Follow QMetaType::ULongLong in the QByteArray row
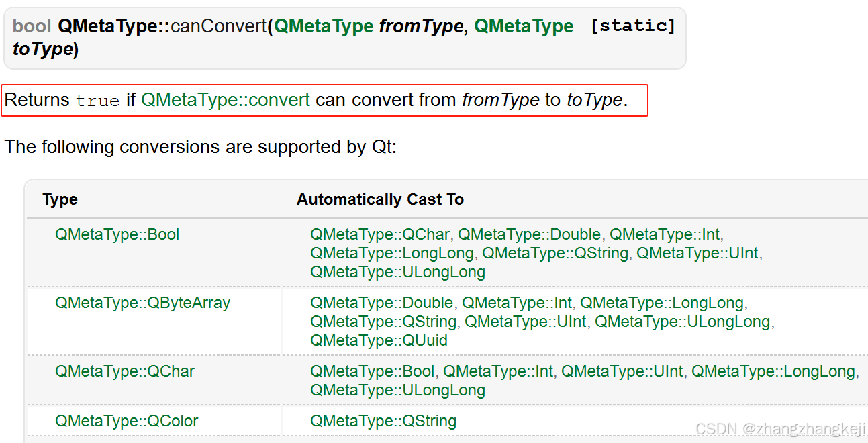The height and width of the screenshot is (443, 868). click(x=682, y=322)
